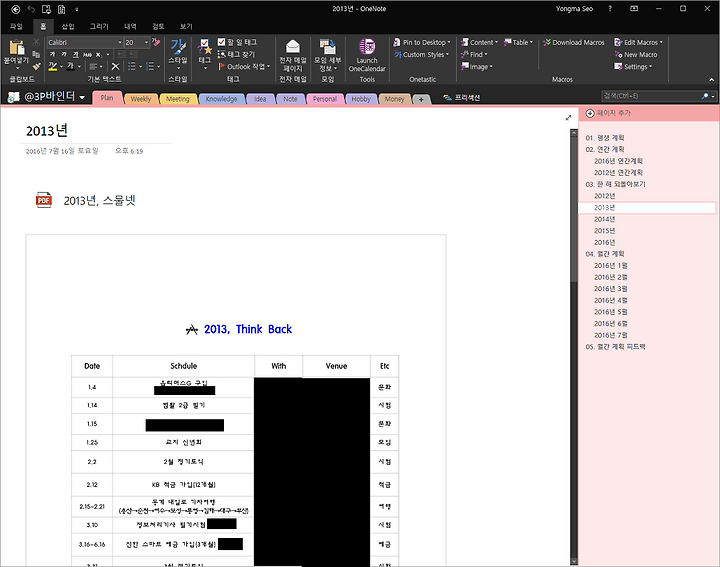Switch to the Knowledge section tab
Viewport: 720px width, 567px height.
pos(221,99)
